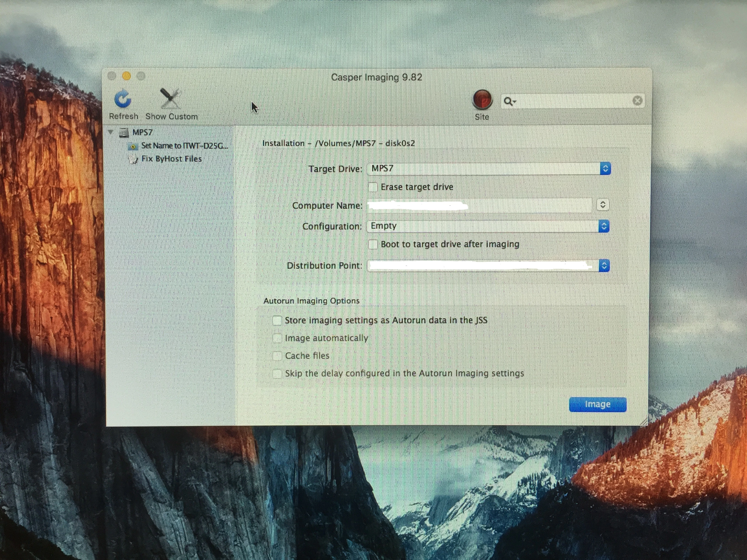Click the red Site icon
Image resolution: width=747 pixels, height=560 pixels.
coord(482,100)
